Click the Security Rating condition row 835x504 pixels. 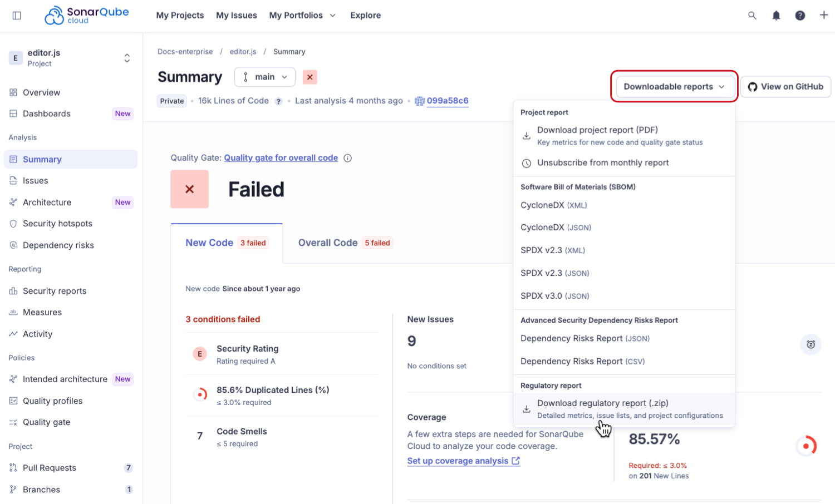tap(282, 354)
